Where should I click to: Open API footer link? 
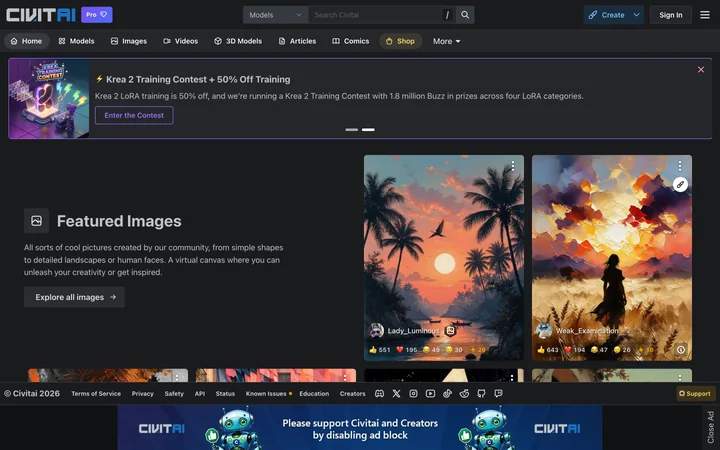(x=200, y=394)
